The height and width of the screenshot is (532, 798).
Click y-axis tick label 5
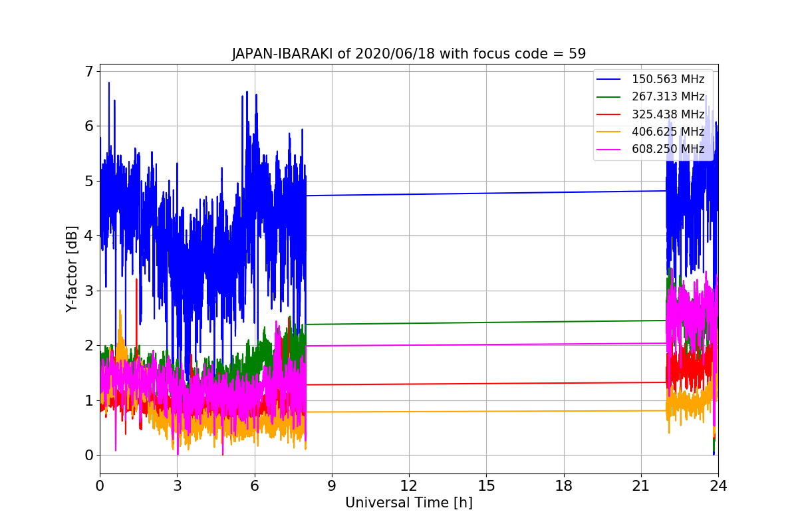point(89,181)
